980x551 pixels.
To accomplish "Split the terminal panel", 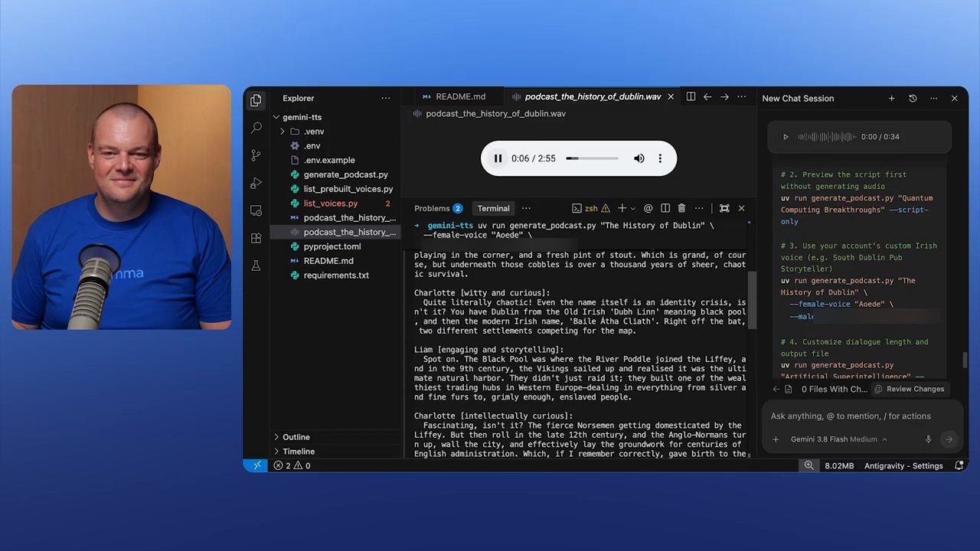I will tap(665, 208).
